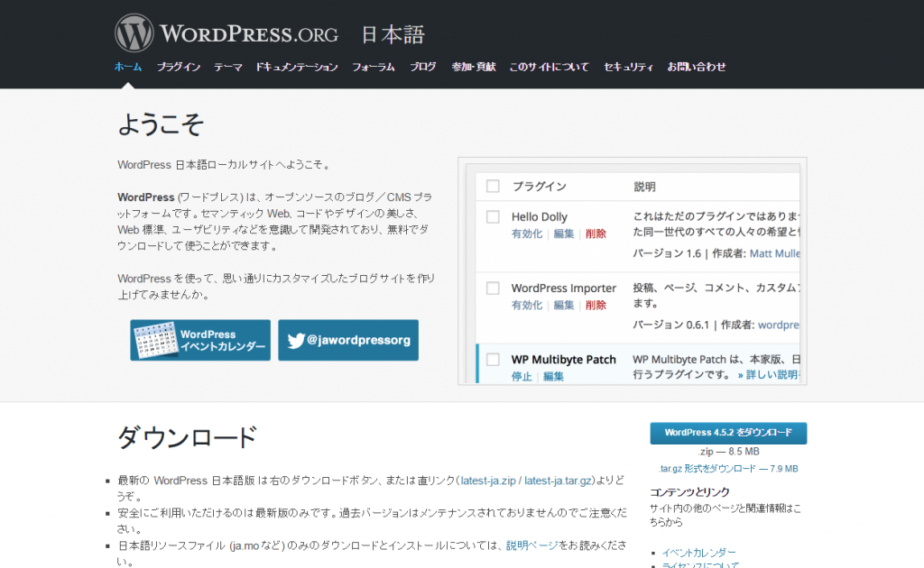Viewport: 924px width, 568px height.
Task: Click the calendar icon on the event button
Action: [155, 340]
